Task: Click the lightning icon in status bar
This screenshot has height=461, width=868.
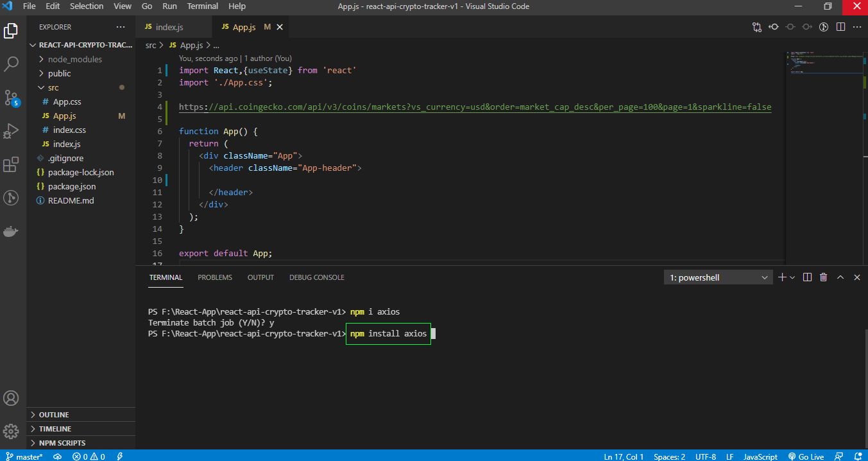Action: (120, 457)
